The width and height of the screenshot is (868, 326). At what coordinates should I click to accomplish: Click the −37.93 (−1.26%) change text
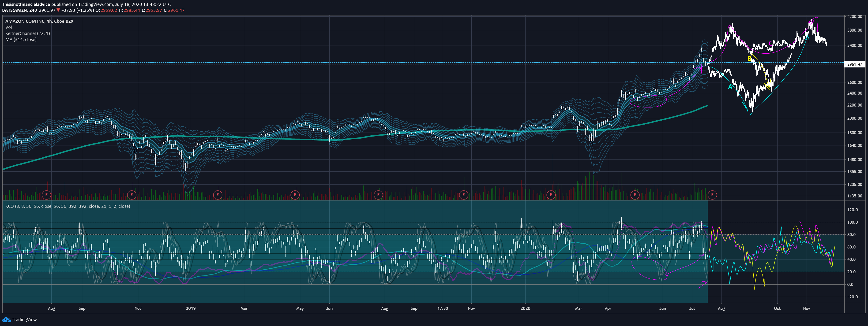point(78,10)
